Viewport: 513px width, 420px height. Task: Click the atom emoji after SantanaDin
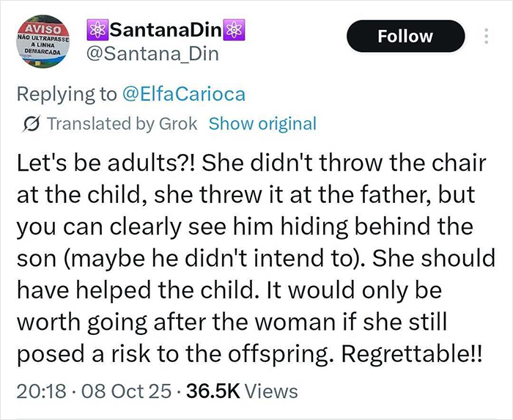(234, 30)
